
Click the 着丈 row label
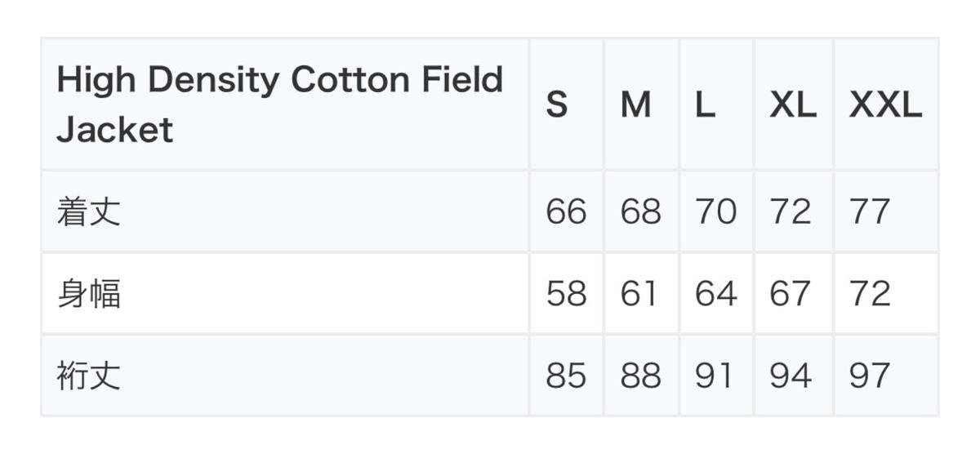tap(89, 211)
